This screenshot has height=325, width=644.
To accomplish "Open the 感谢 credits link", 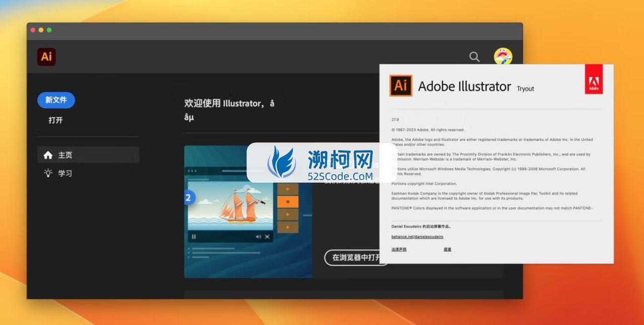I will (x=447, y=250).
